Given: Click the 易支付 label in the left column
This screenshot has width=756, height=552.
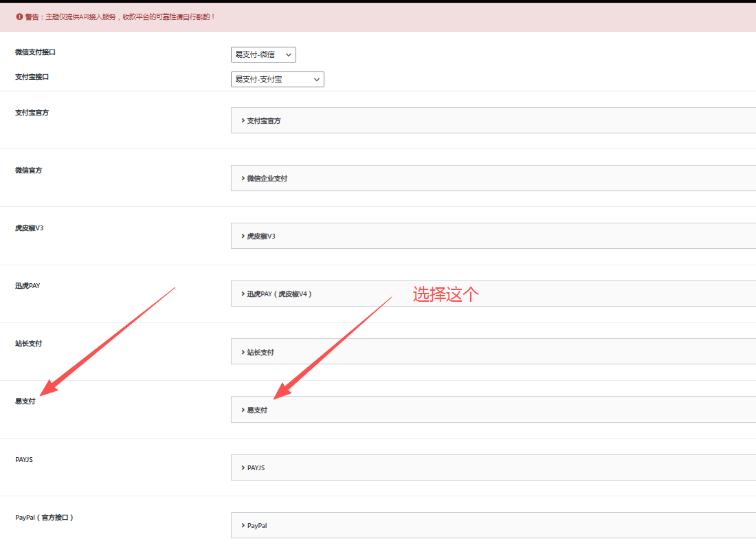Looking at the screenshot, I should 25,401.
